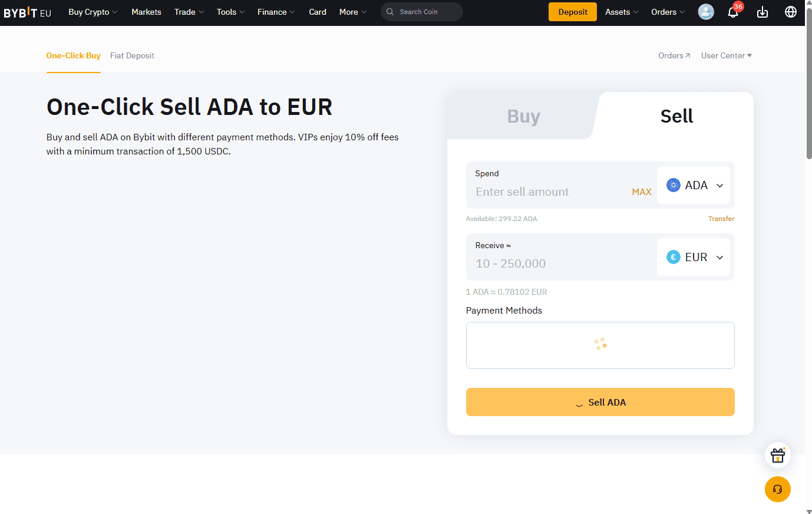Click the gift box rewards icon

point(777,455)
